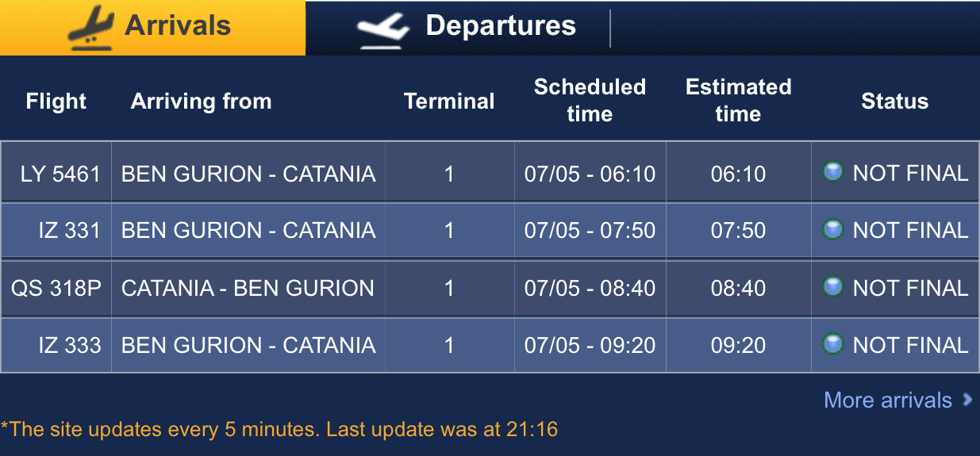Click the More arrivals chevron arrow
The height and width of the screenshot is (456, 980).
click(967, 400)
